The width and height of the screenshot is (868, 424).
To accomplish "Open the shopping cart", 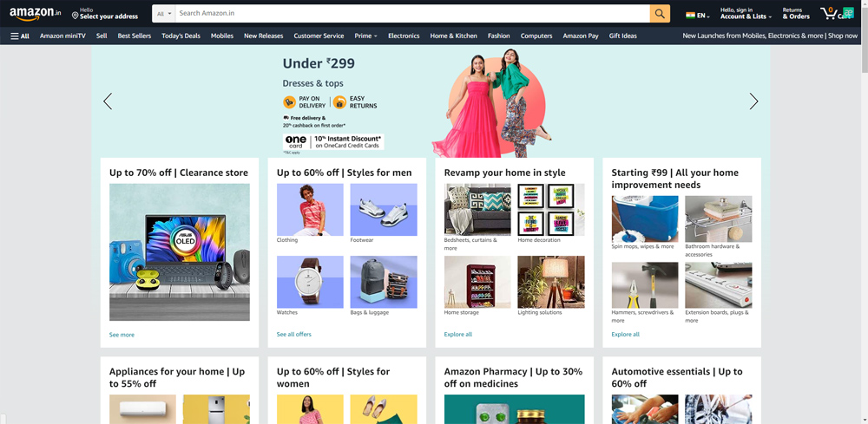I will tap(834, 13).
